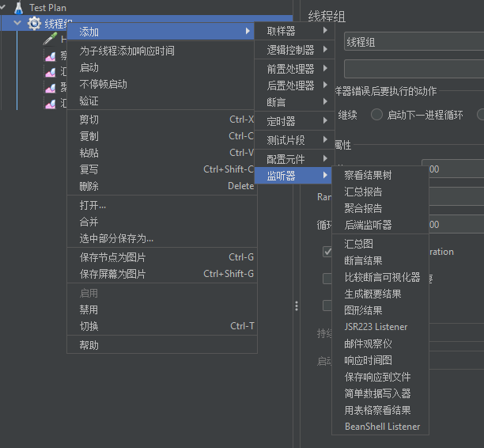Add the 后端监听器 listener
The width and height of the screenshot is (484, 448).
pyautogui.click(x=368, y=225)
